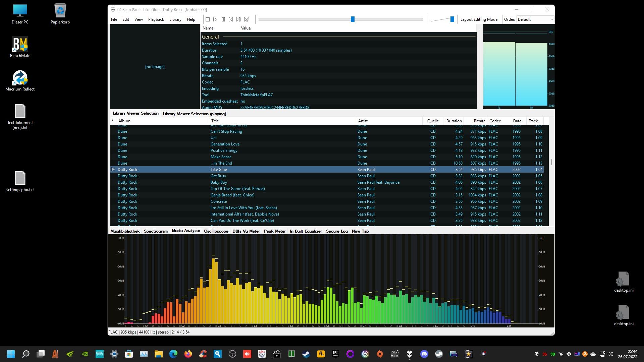Go to previous track button
This screenshot has height=362, width=644.
coord(231,19)
